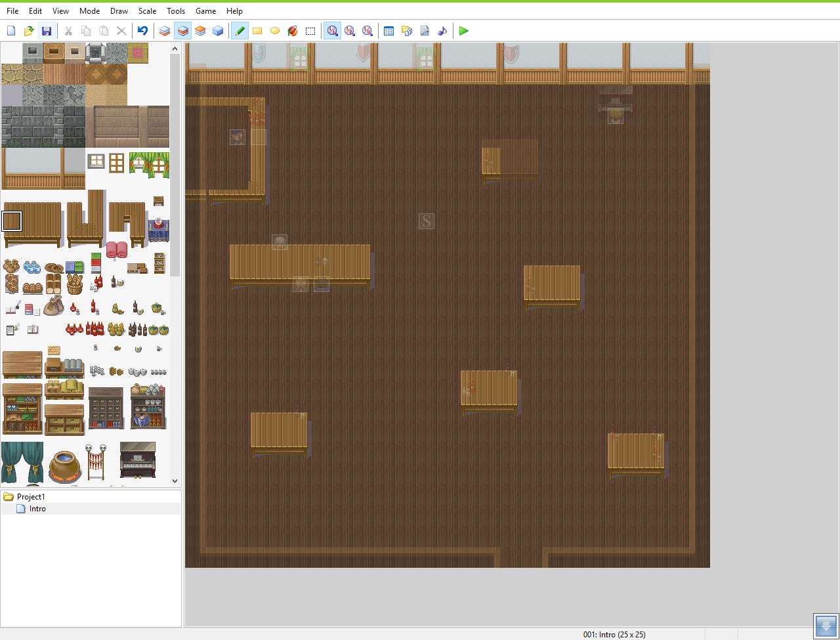Select the S start position on map
The height and width of the screenshot is (640, 840).
427,221
